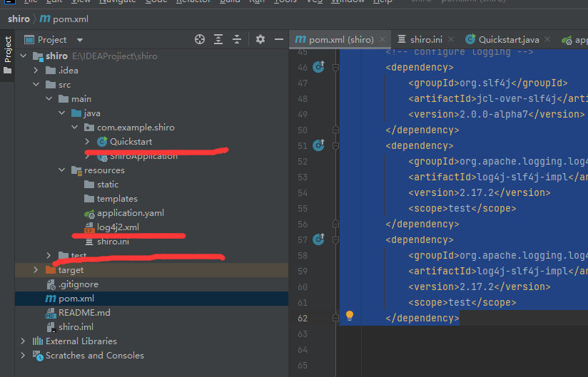Close the Quickstart.java tab
Image resolution: width=588 pixels, height=377 pixels.
point(547,39)
